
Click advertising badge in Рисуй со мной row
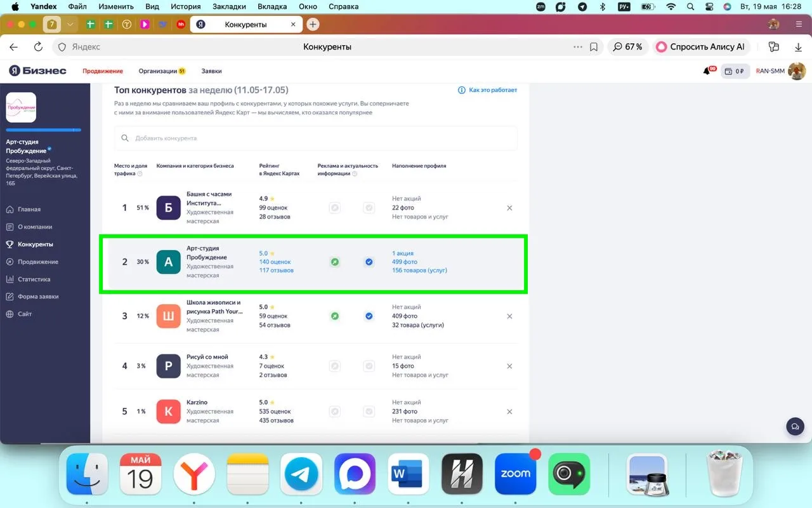tap(334, 366)
